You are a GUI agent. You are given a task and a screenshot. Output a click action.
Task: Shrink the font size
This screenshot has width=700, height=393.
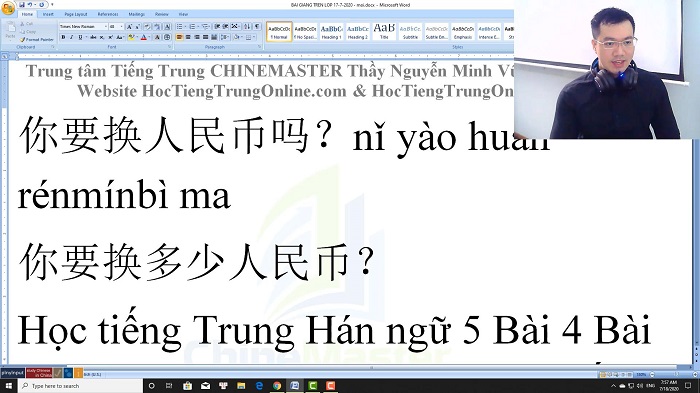point(138,27)
